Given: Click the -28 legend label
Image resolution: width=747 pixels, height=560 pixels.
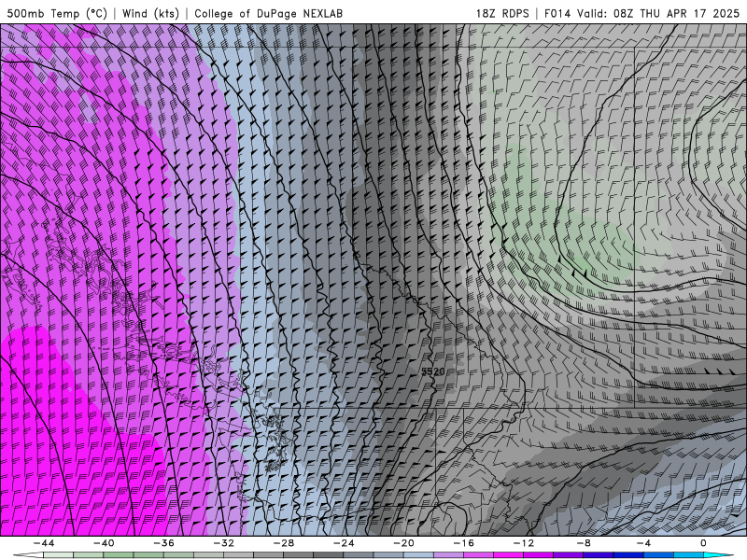Looking at the screenshot, I should (x=284, y=543).
